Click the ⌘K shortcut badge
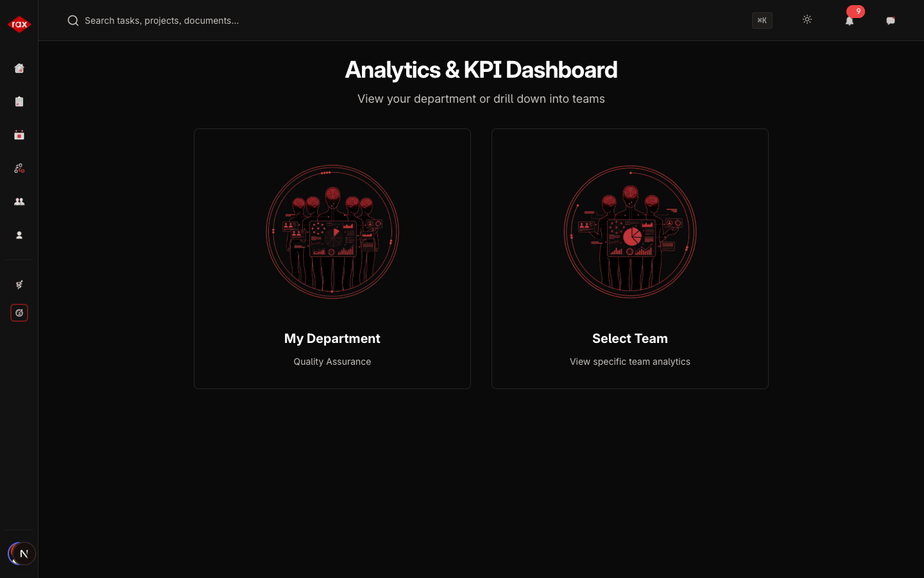Image resolution: width=924 pixels, height=578 pixels. [x=762, y=21]
